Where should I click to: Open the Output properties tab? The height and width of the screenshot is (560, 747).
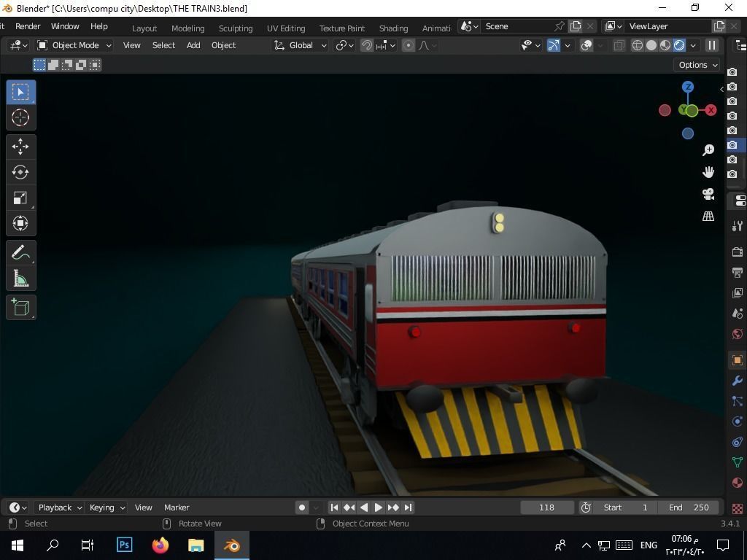point(737,273)
